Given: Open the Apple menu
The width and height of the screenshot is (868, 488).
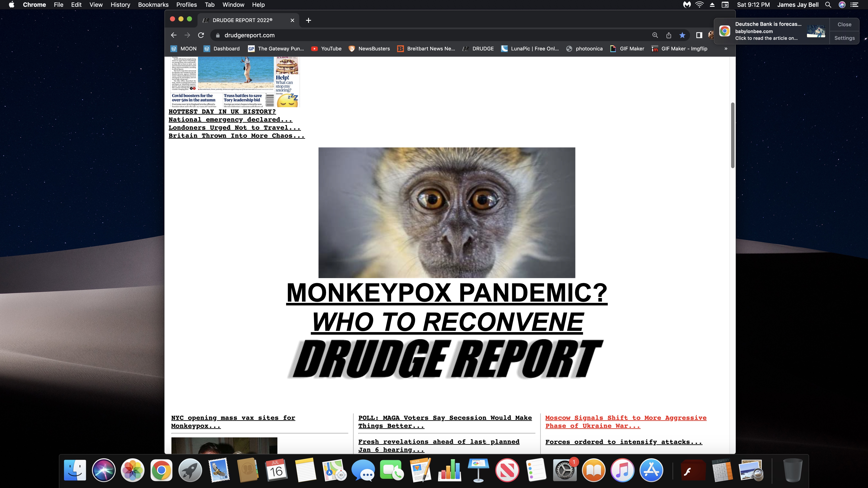Looking at the screenshot, I should (x=11, y=5).
